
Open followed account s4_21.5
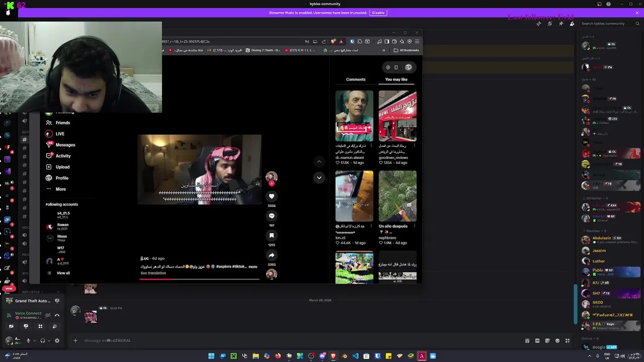[63, 214]
